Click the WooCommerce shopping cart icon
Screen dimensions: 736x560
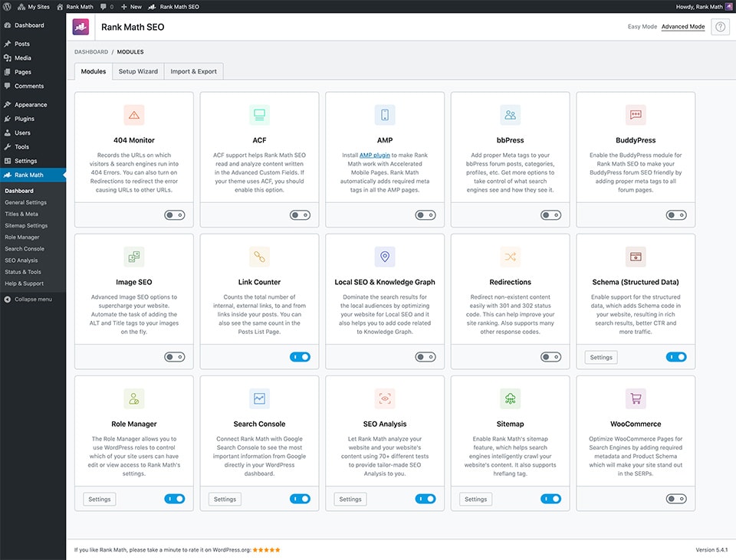tap(636, 398)
